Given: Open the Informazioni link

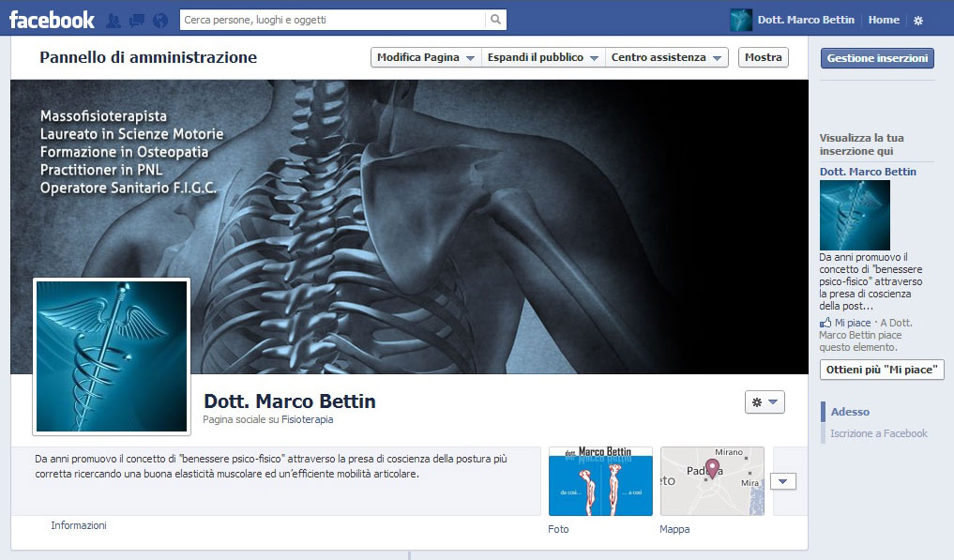Looking at the screenshot, I should (x=79, y=525).
